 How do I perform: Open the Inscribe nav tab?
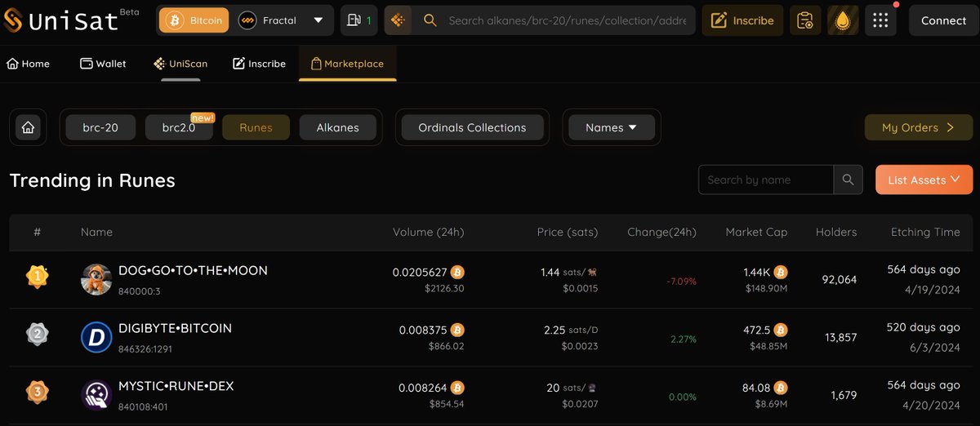pyautogui.click(x=259, y=64)
